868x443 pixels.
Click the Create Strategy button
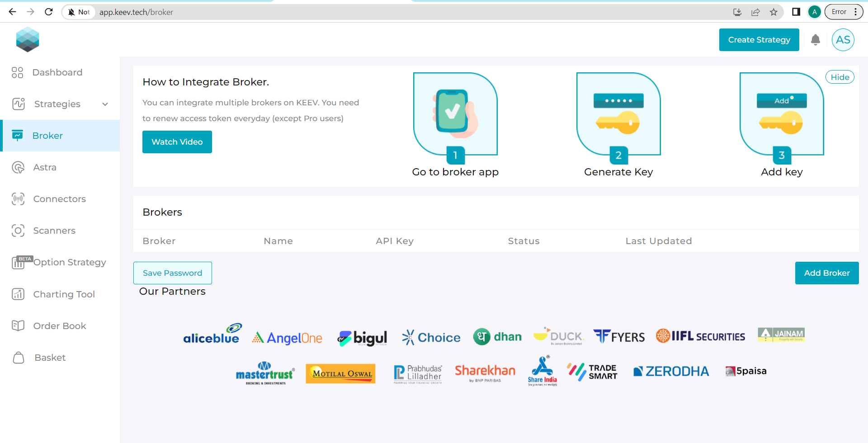point(759,40)
